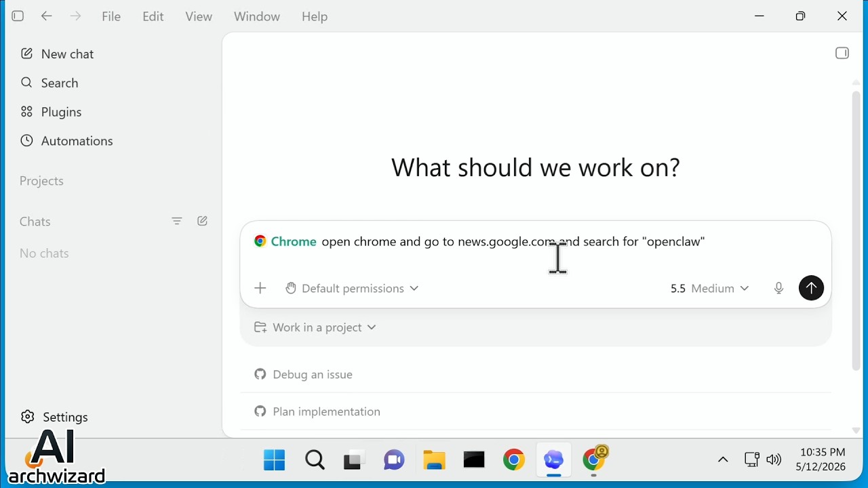Show hidden system tray icons

[x=723, y=460]
